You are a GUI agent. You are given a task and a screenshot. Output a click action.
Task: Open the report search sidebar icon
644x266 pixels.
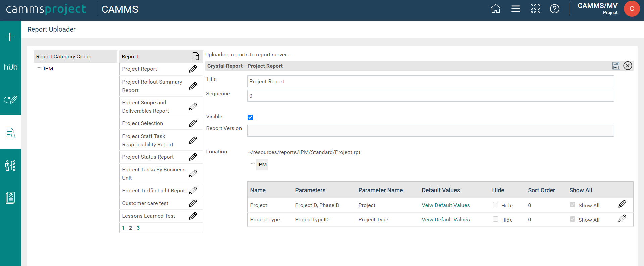pos(10,132)
